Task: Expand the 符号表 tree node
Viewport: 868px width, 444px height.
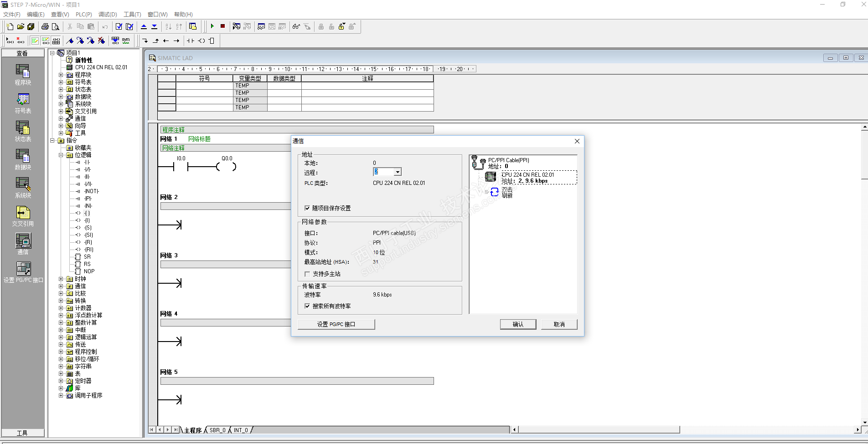Action: coord(61,82)
